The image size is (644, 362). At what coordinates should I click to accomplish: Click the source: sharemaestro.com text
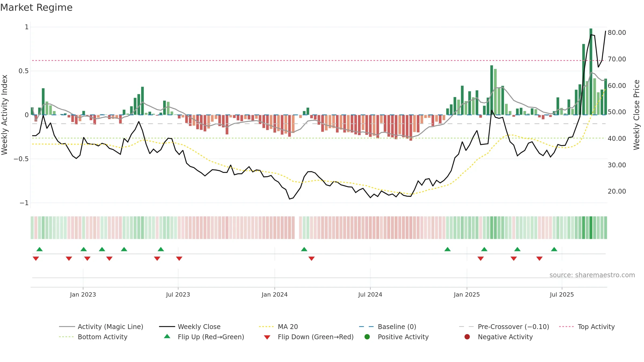(x=592, y=275)
